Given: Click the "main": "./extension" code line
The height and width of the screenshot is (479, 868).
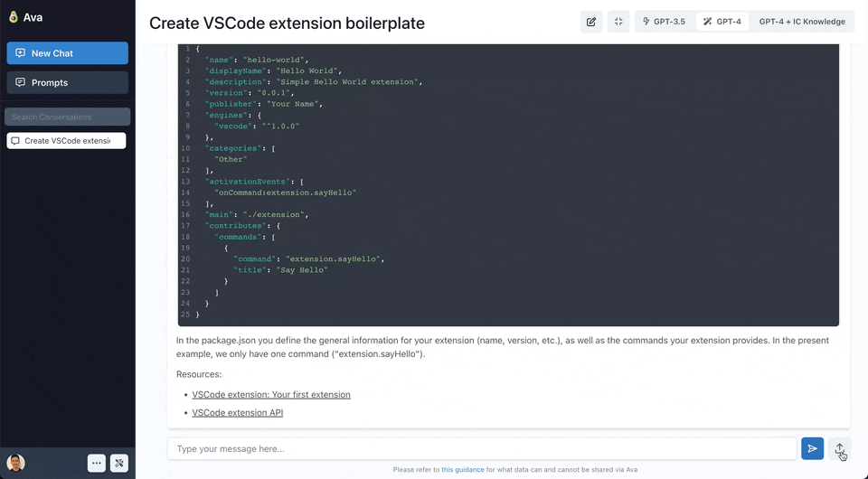Looking at the screenshot, I should click(256, 214).
